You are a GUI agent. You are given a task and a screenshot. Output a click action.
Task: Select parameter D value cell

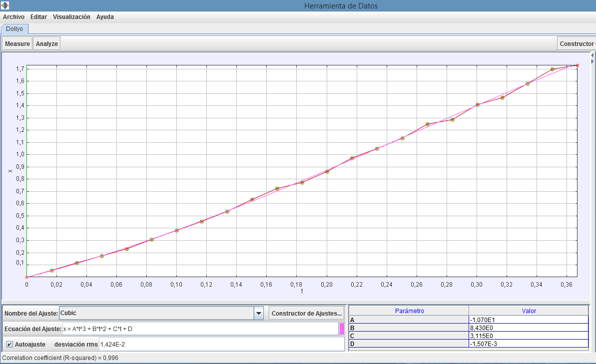[528, 344]
